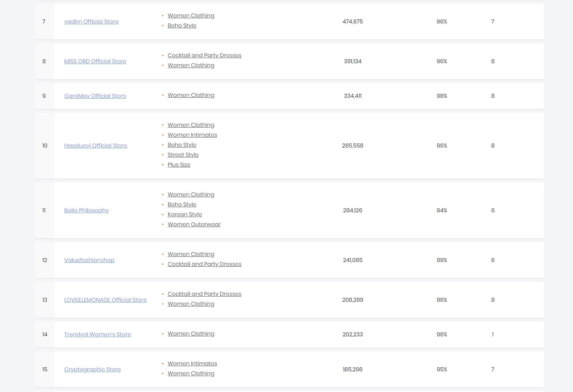The image size is (573, 392).
Task: Click Women Intimates in Cryptographic Store row
Action: pyautogui.click(x=192, y=363)
